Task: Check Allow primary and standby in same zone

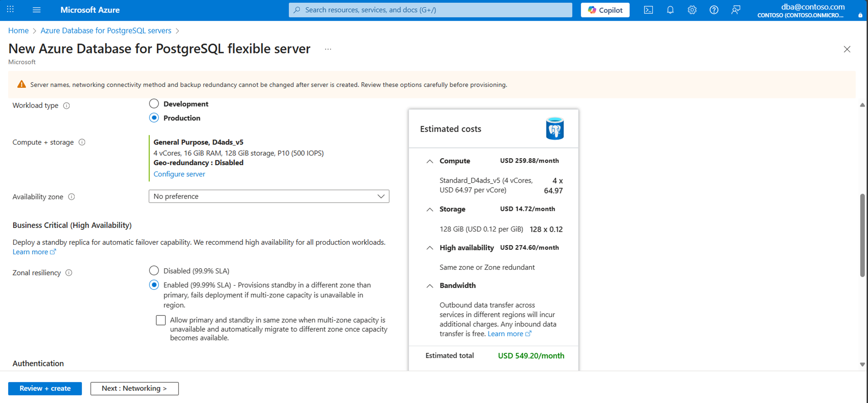Action: click(161, 320)
